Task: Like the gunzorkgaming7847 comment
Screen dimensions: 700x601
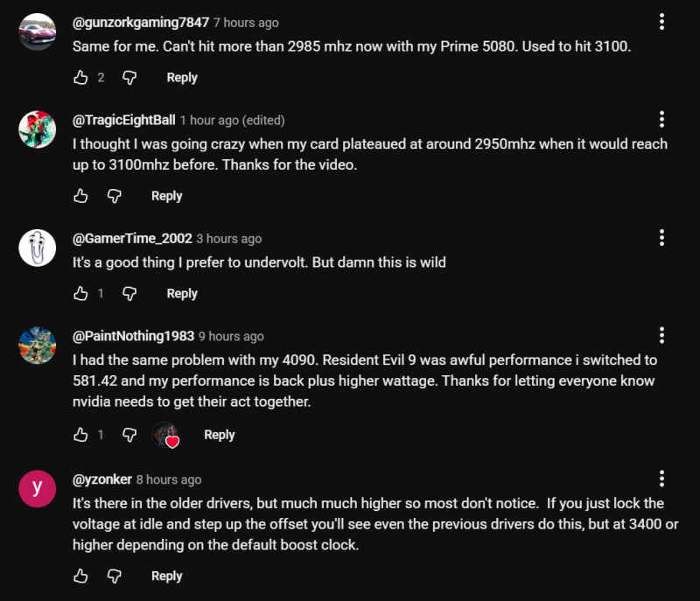Action: pyautogui.click(x=81, y=78)
